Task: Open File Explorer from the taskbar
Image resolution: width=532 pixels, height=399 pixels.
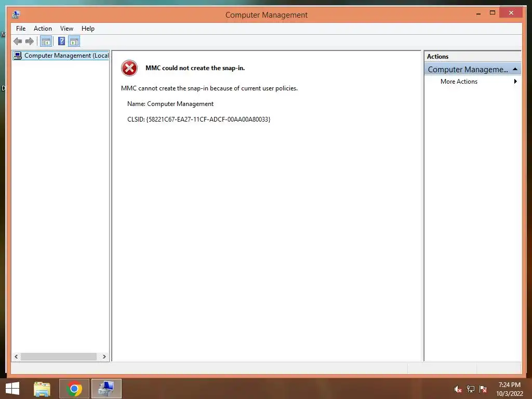Action: (42, 389)
